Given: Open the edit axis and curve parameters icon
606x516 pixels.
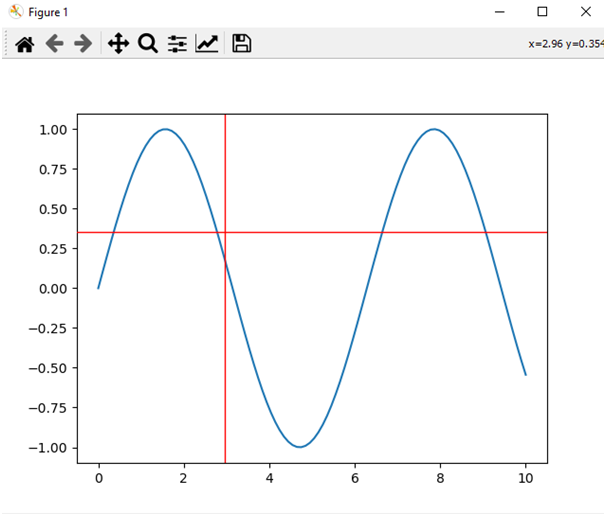Looking at the screenshot, I should point(207,43).
